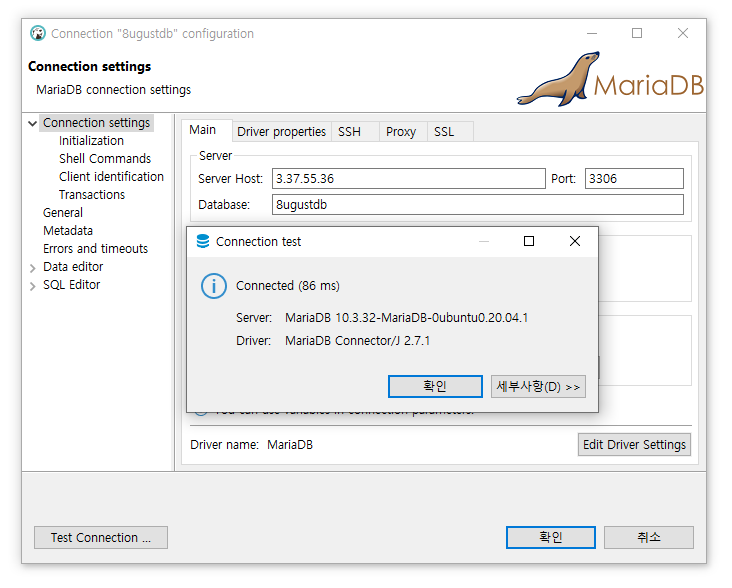
Task: Click Test Connection button
Action: tap(101, 538)
